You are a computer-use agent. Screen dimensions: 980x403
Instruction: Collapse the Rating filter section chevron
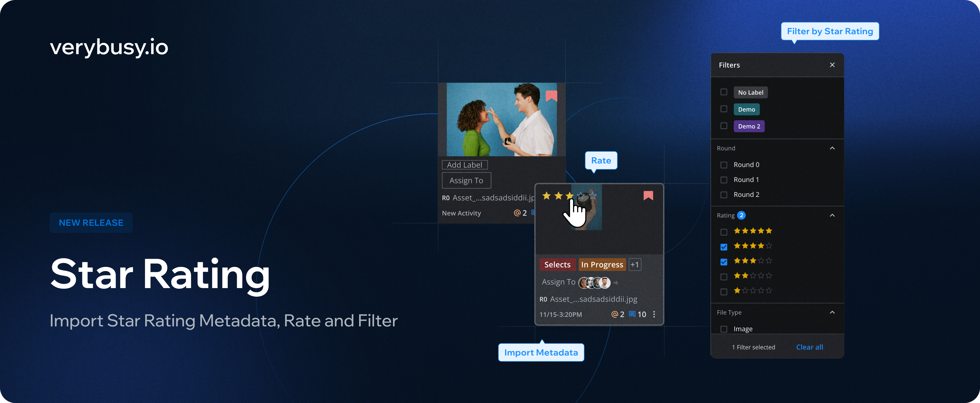pos(832,215)
